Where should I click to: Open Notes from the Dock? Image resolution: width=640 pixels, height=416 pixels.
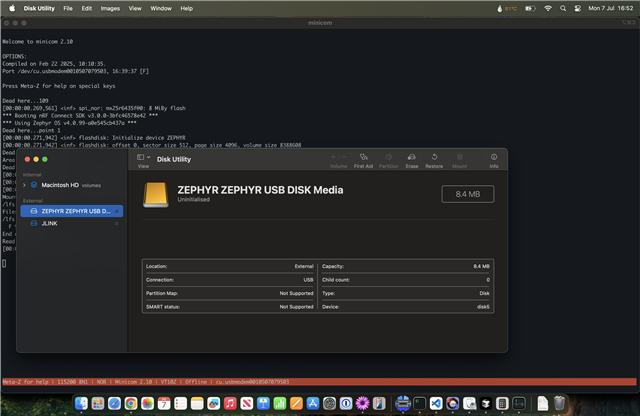(197, 403)
